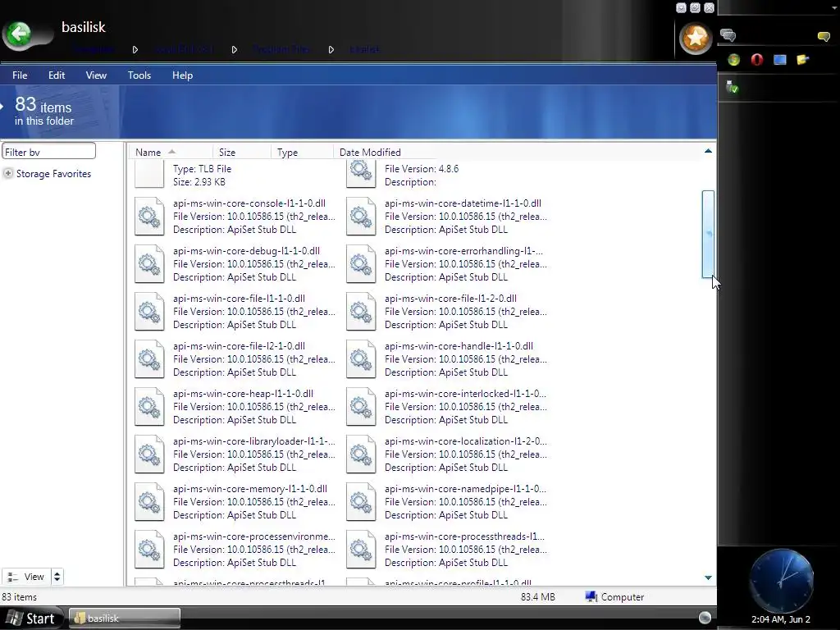Click the scroll up arrow of file list
The image size is (840, 630).
coord(708,151)
